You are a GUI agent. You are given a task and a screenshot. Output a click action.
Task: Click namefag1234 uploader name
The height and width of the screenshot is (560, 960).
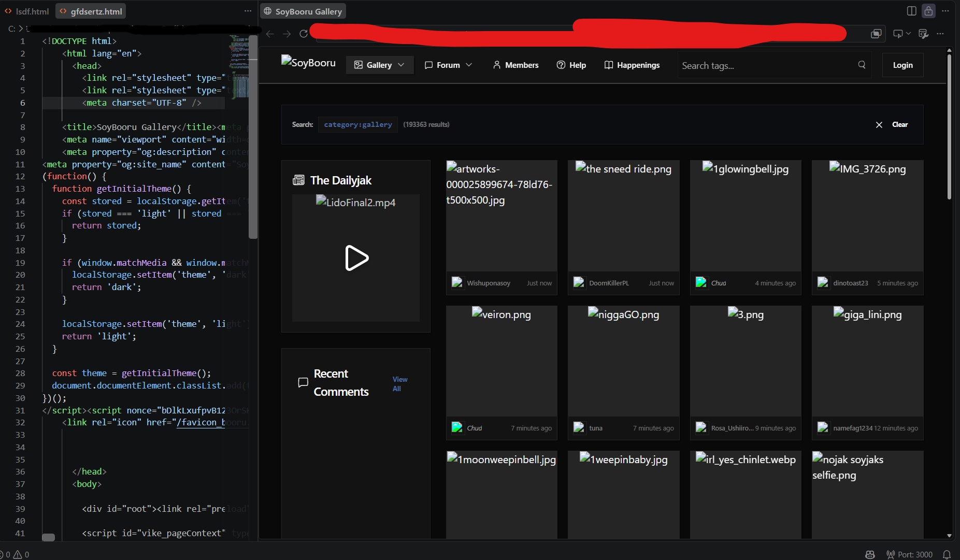tap(853, 428)
